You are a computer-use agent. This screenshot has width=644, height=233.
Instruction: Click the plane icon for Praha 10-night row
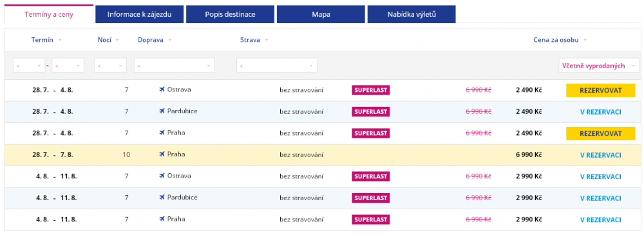click(162, 154)
